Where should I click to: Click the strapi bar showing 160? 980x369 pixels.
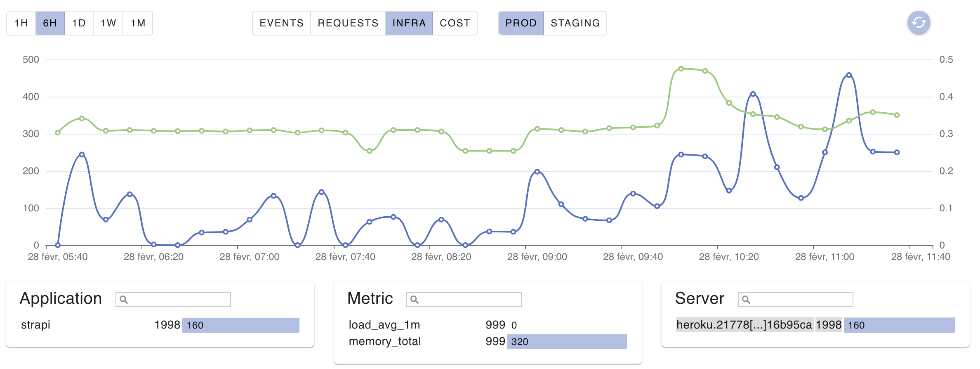point(241,325)
